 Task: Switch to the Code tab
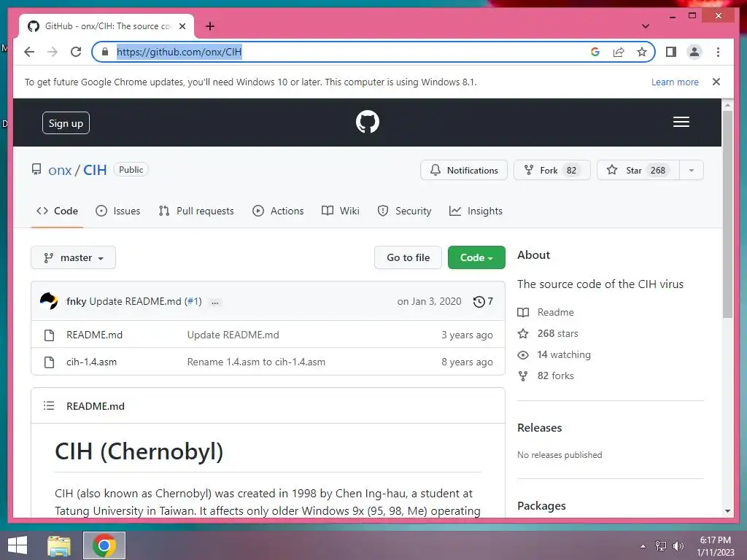point(57,211)
